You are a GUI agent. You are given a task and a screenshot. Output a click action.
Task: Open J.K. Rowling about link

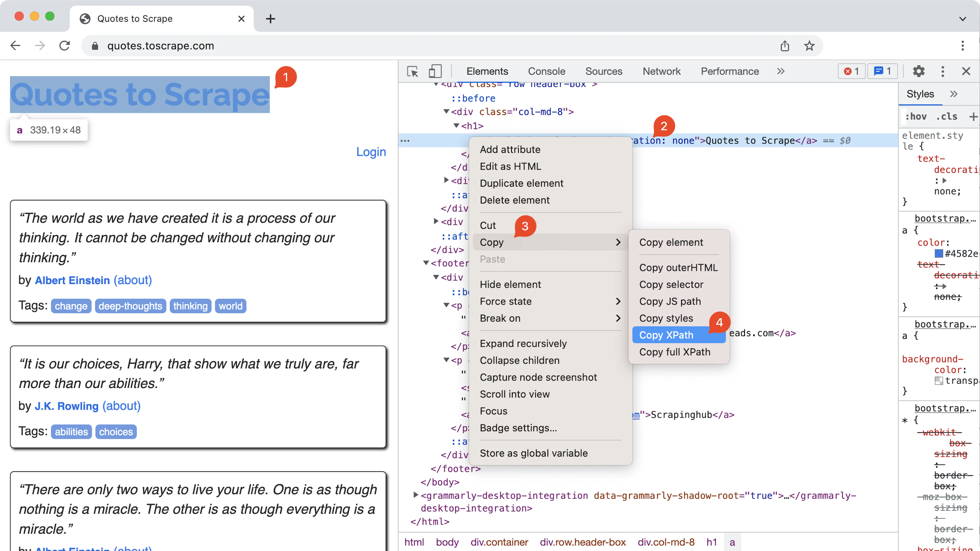click(x=121, y=406)
